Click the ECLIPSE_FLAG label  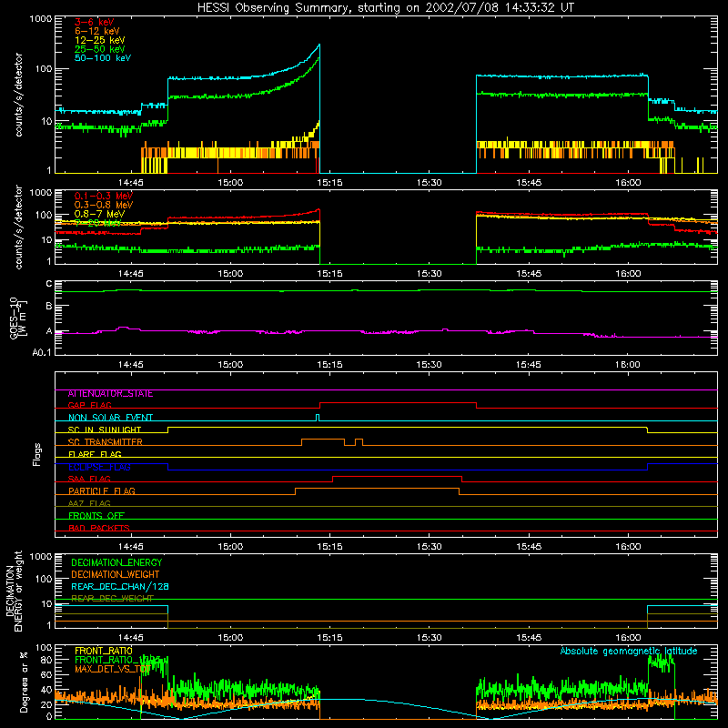(x=99, y=467)
